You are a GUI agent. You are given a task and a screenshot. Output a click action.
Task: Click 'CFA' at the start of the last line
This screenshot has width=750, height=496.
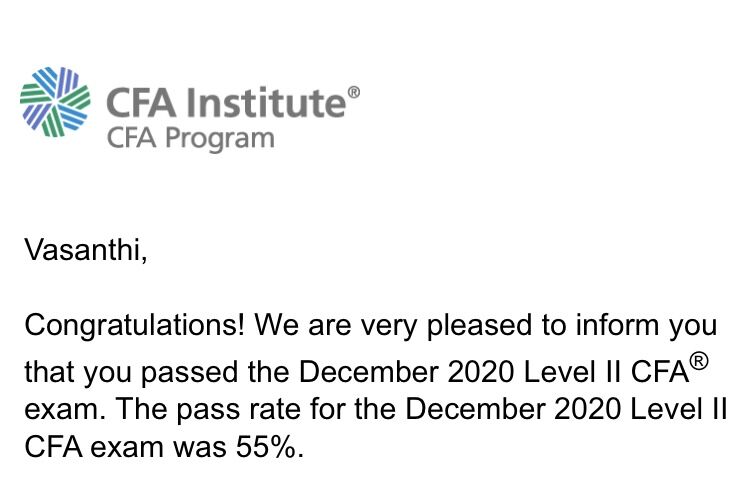(x=53, y=447)
